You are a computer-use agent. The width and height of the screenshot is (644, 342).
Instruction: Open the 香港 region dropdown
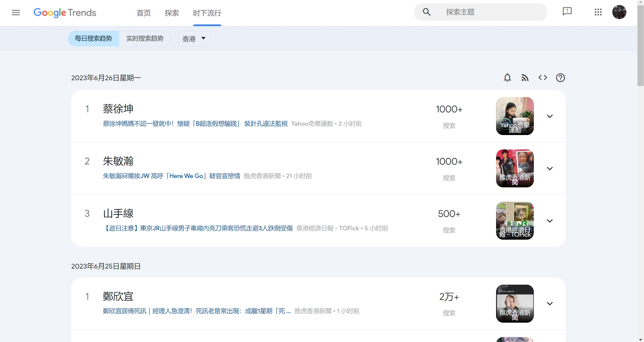[x=194, y=38]
